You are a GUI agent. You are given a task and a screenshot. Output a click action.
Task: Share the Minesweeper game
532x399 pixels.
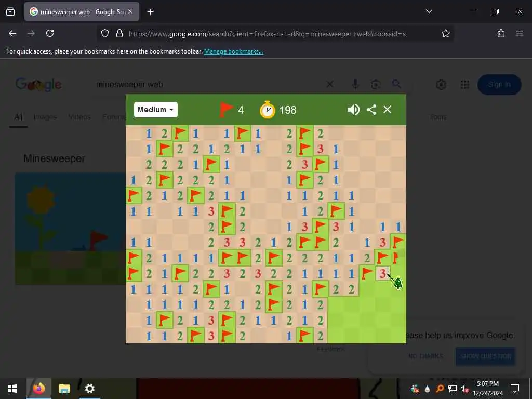tap(371, 110)
